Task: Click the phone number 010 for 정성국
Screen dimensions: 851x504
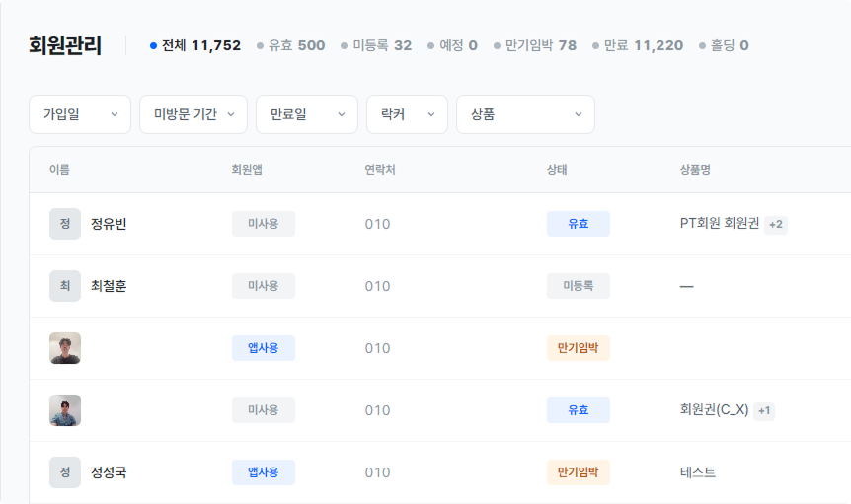Action: click(378, 472)
